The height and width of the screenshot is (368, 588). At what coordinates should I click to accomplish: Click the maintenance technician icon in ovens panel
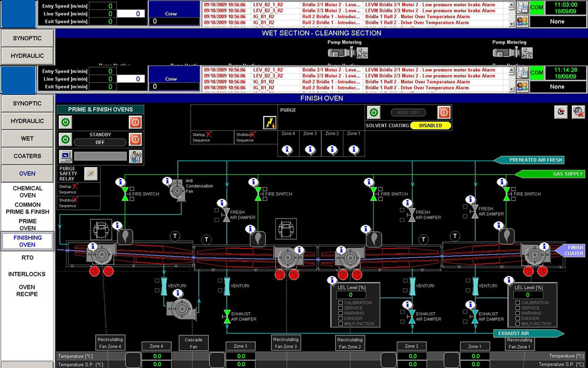(x=135, y=156)
